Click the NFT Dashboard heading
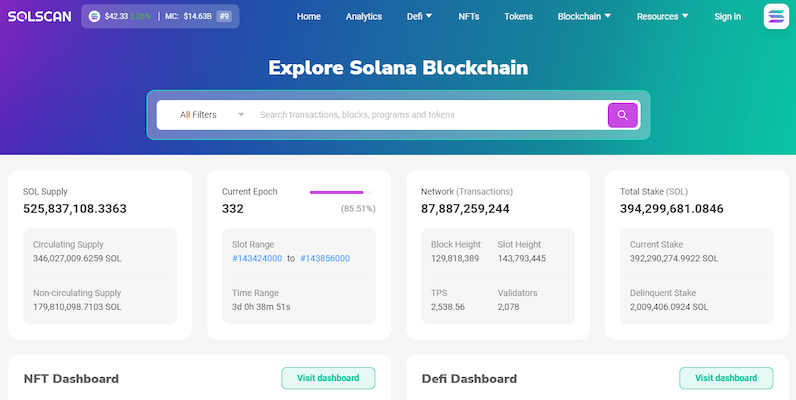 [x=71, y=379]
